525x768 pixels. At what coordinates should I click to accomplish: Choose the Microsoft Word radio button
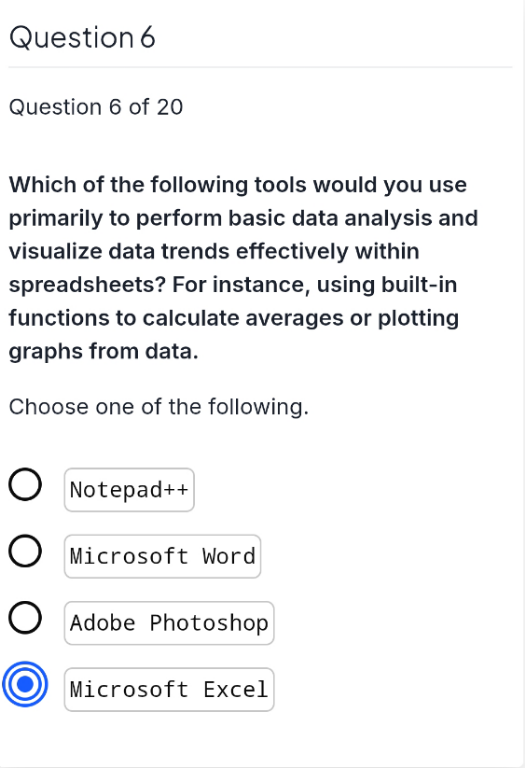click(25, 551)
